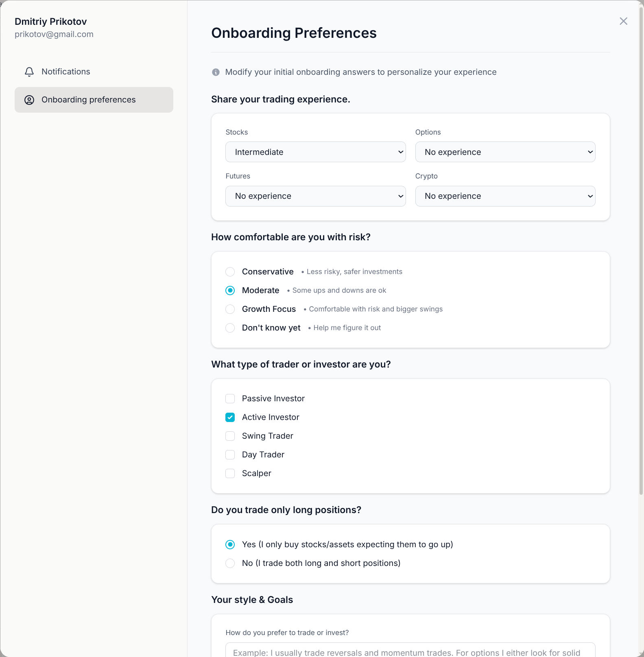The image size is (644, 657).
Task: Select Onboarding preferences sidebar item
Action: pyautogui.click(x=94, y=100)
